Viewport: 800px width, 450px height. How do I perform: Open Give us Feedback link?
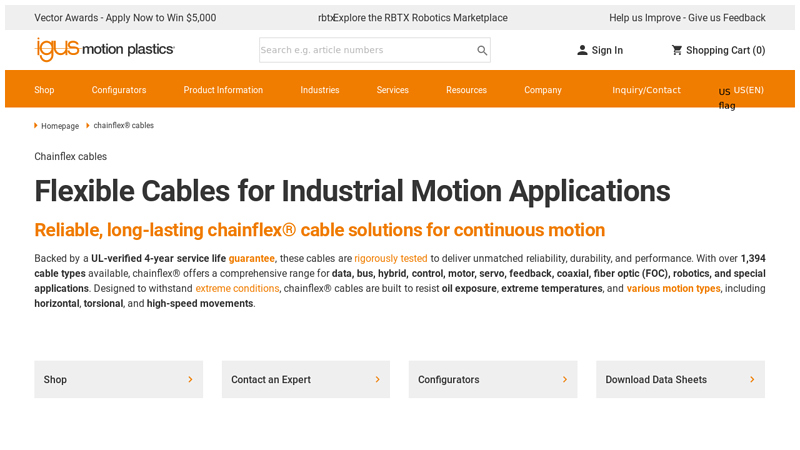tap(687, 18)
